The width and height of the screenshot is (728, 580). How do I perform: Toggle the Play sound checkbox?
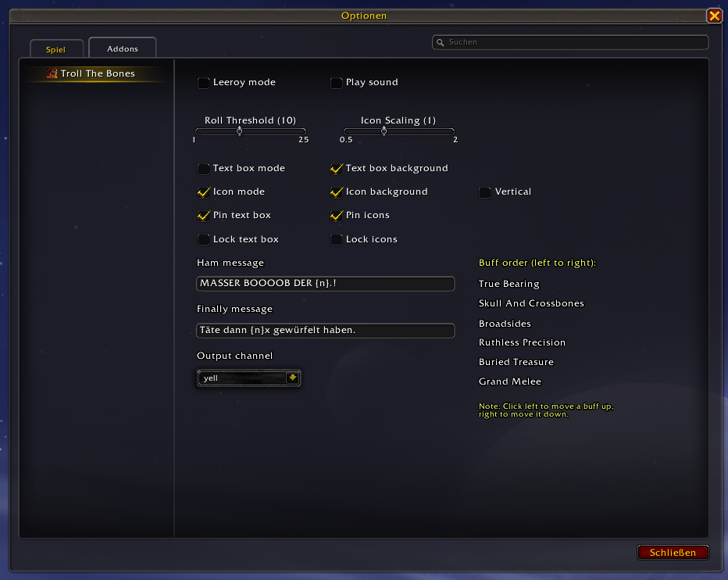coord(337,83)
